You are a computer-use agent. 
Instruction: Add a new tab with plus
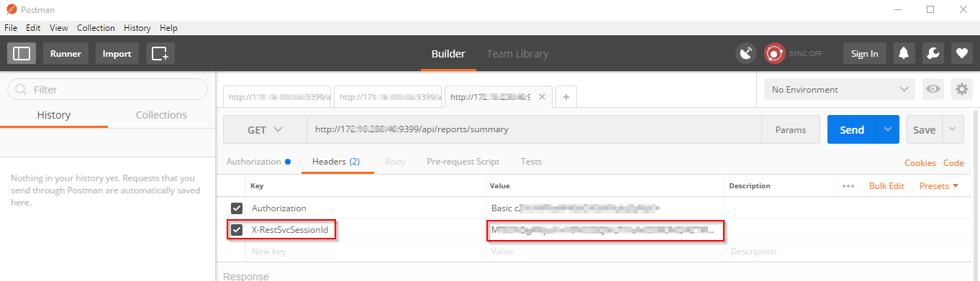tap(566, 97)
